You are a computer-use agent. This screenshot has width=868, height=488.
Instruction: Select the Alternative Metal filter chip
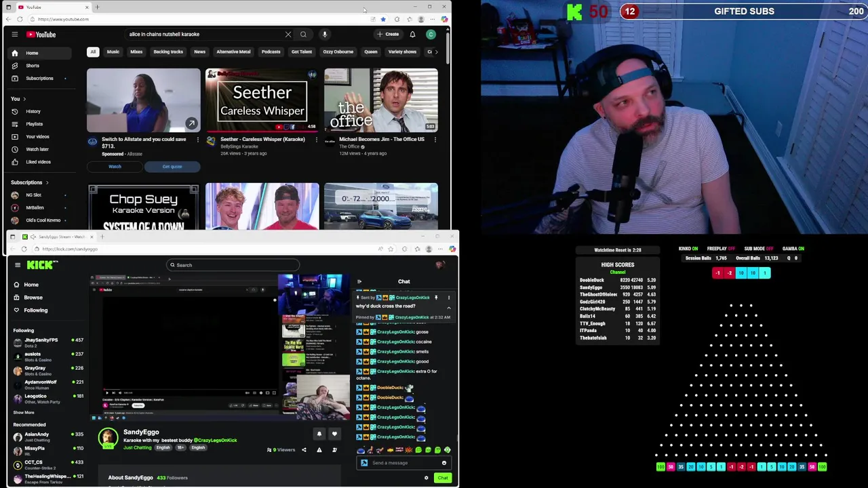click(x=233, y=52)
